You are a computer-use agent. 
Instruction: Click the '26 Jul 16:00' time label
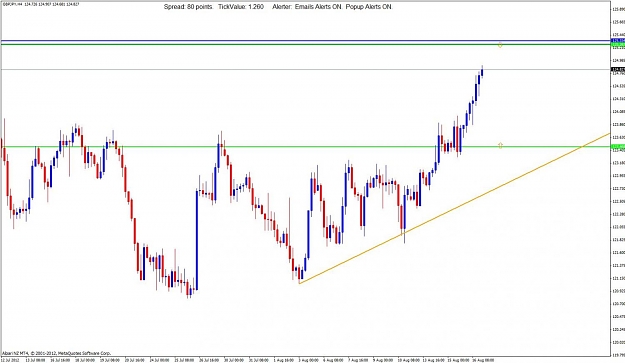click(209, 360)
